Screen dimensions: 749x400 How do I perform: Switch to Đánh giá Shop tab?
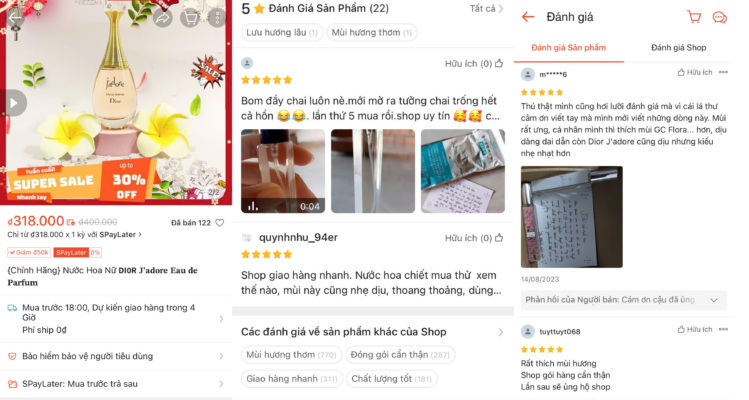(678, 48)
